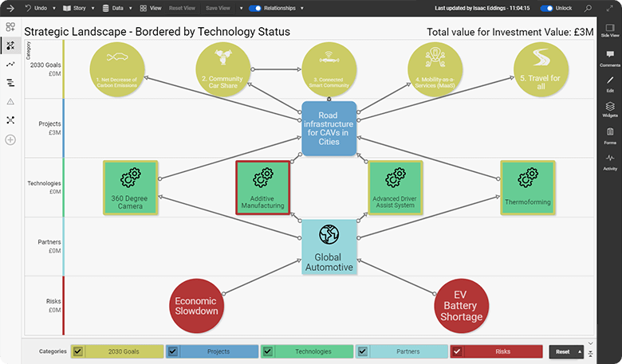
Task: Open the View menu
Action: (150, 8)
